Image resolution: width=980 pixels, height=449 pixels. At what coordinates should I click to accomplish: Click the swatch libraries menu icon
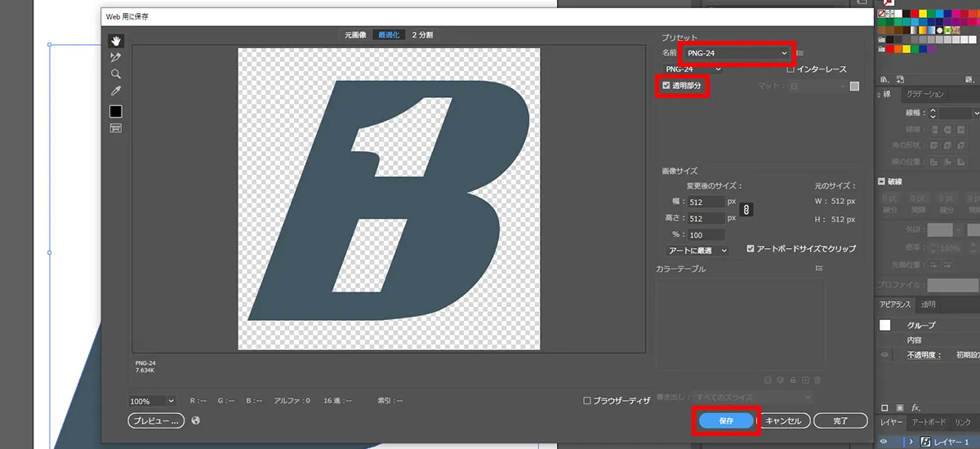(883, 79)
